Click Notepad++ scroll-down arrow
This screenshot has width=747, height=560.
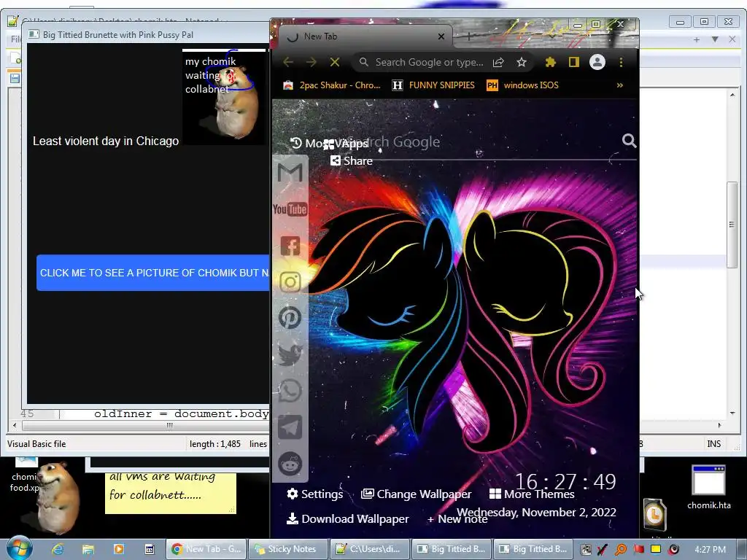[732, 413]
